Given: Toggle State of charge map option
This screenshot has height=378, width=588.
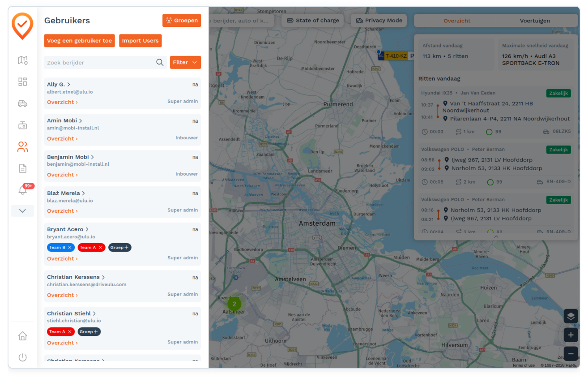Looking at the screenshot, I should click(313, 21).
